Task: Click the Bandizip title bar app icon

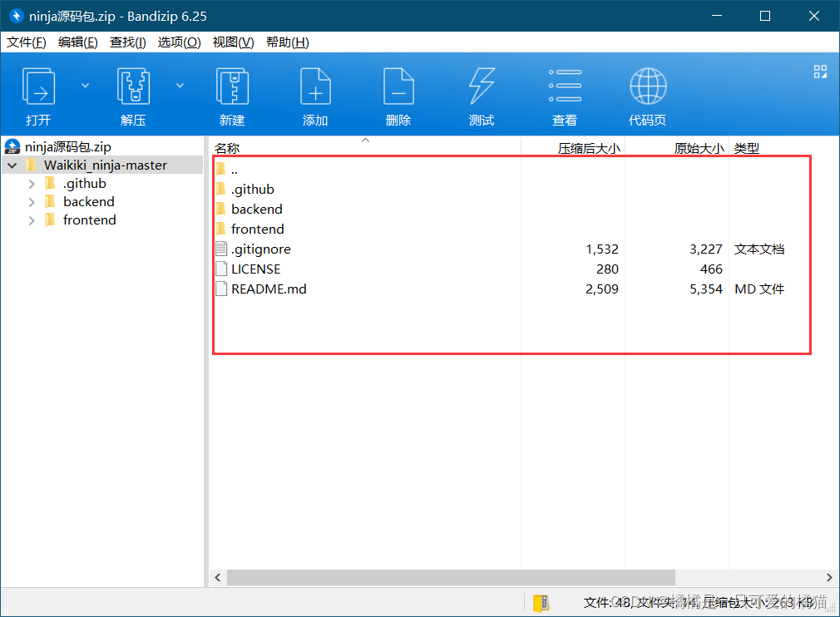Action: [x=17, y=16]
